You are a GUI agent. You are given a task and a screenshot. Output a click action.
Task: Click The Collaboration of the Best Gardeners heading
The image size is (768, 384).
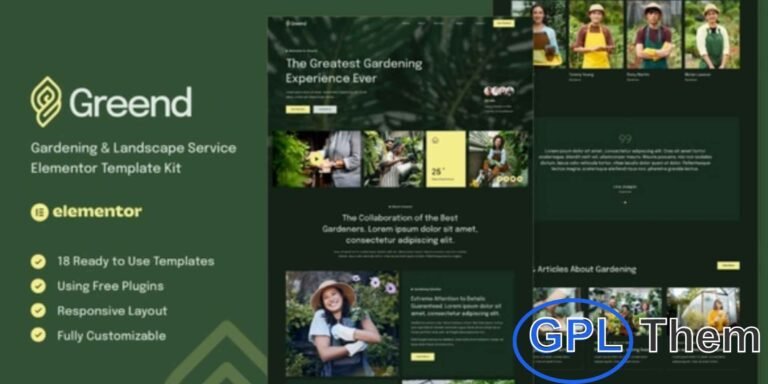(x=400, y=229)
